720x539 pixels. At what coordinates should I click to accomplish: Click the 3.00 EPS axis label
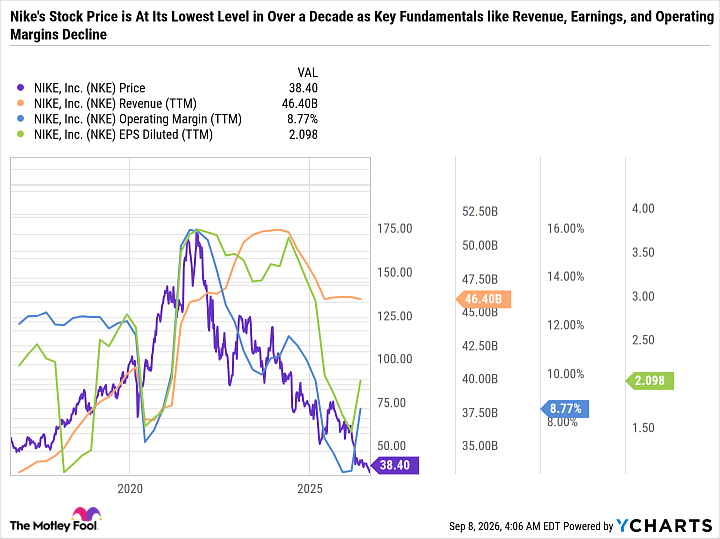tap(643, 296)
